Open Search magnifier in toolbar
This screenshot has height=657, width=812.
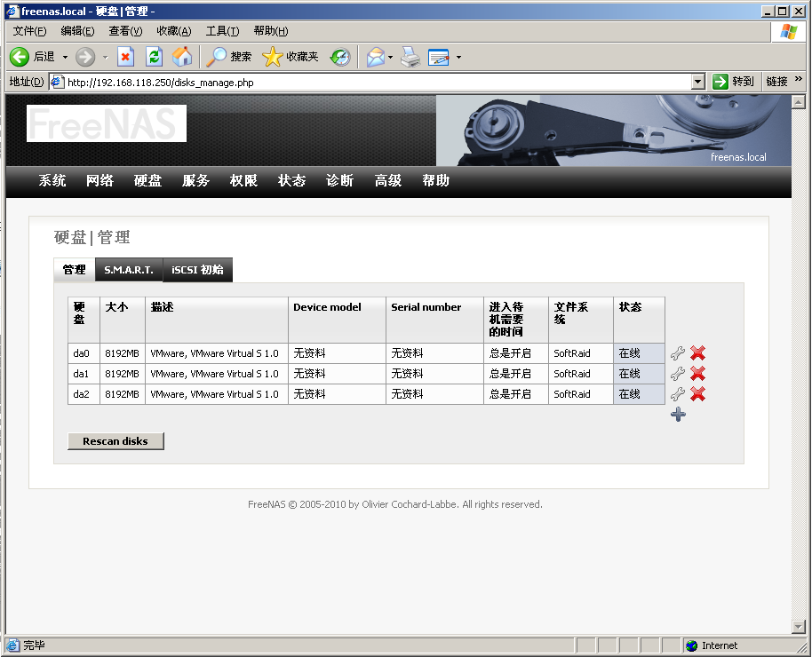(216, 57)
